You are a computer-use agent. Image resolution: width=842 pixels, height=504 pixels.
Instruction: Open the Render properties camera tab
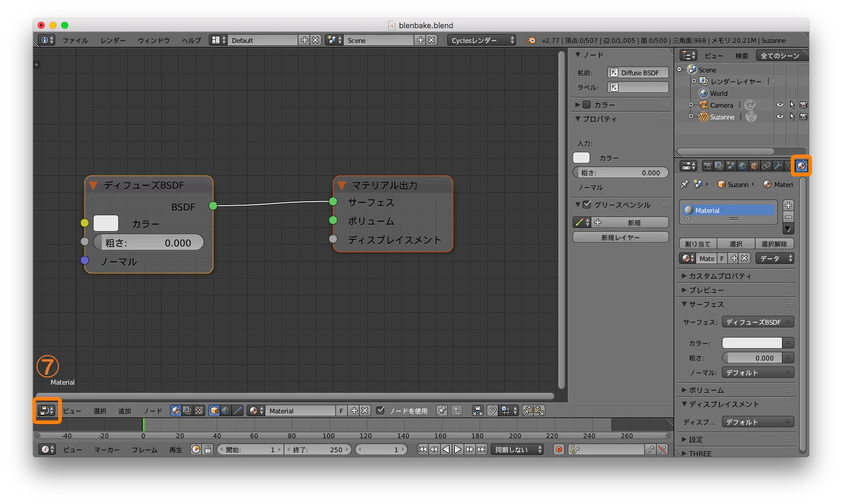click(x=707, y=166)
